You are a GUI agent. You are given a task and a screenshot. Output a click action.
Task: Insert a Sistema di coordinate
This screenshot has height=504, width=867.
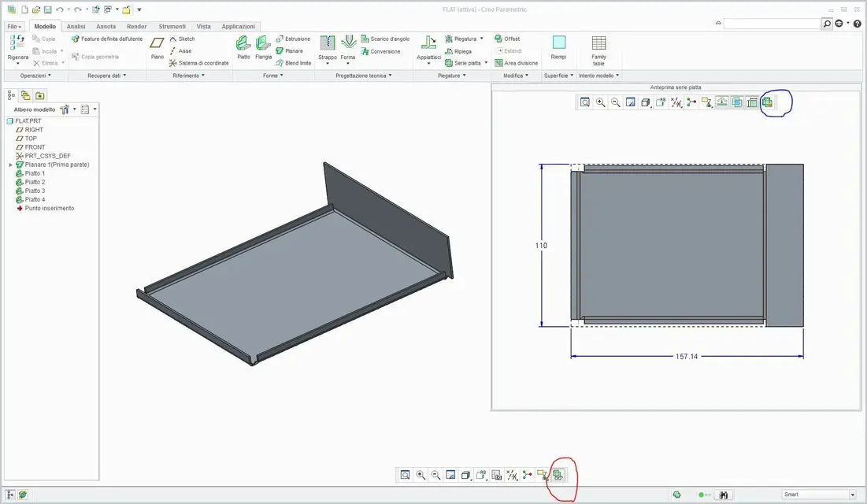tap(198, 63)
